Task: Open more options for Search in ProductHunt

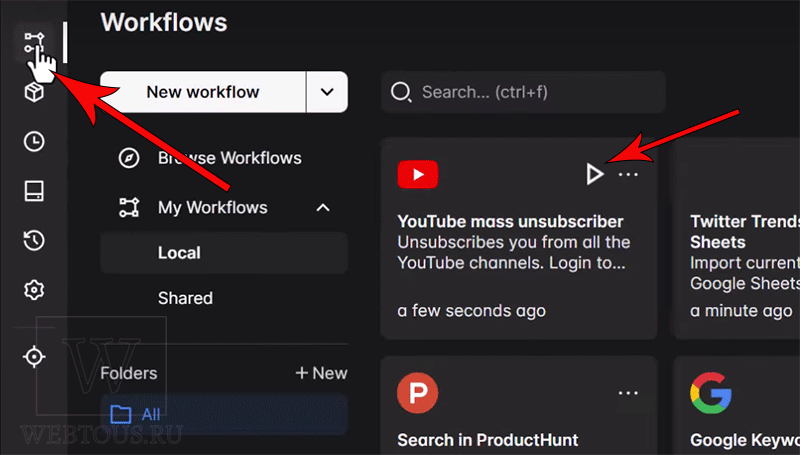Action: point(628,393)
